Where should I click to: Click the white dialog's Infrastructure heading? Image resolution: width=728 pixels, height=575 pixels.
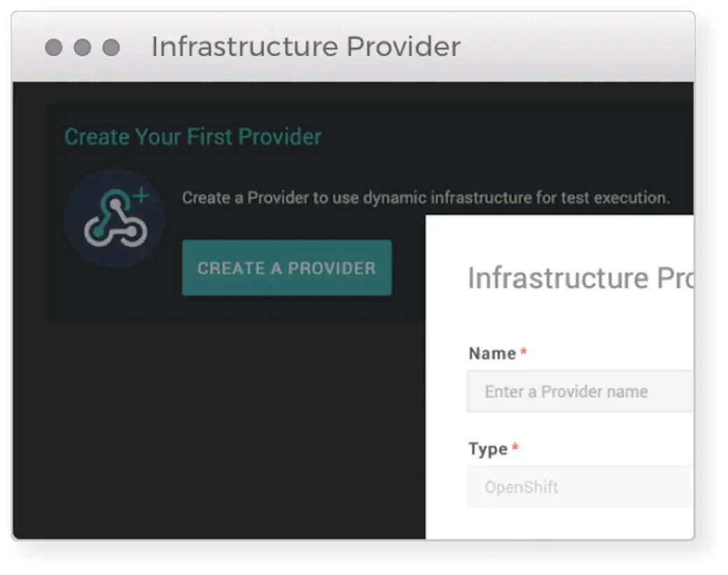tap(580, 278)
